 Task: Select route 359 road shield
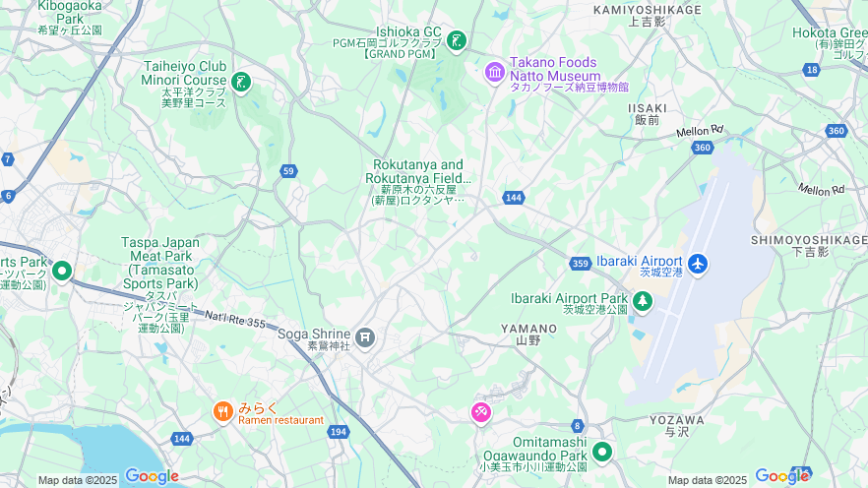pyautogui.click(x=581, y=264)
